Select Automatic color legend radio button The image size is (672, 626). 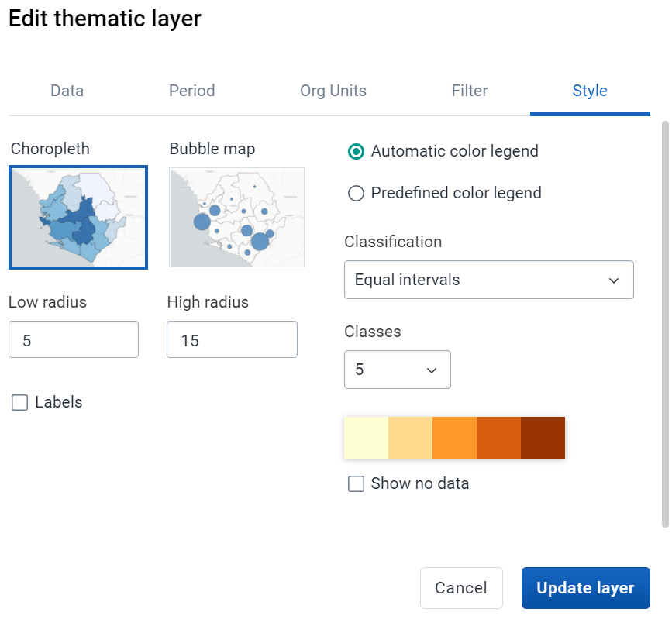tap(356, 151)
